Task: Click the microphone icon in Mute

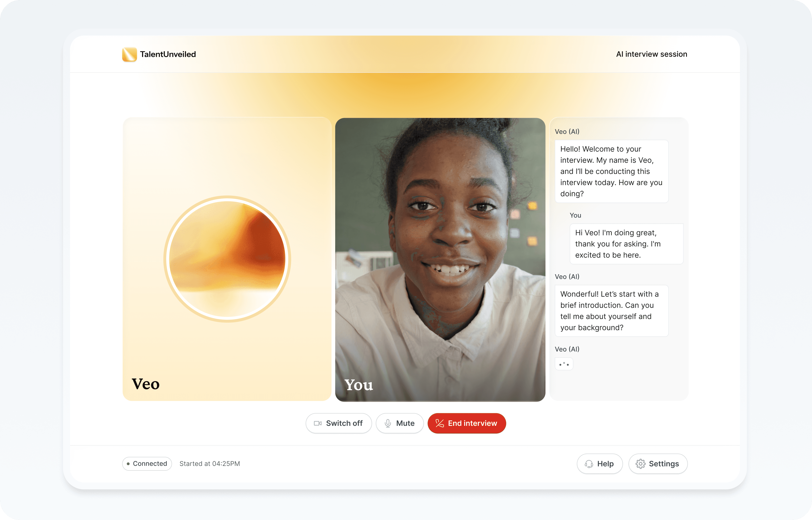Action: (x=388, y=423)
